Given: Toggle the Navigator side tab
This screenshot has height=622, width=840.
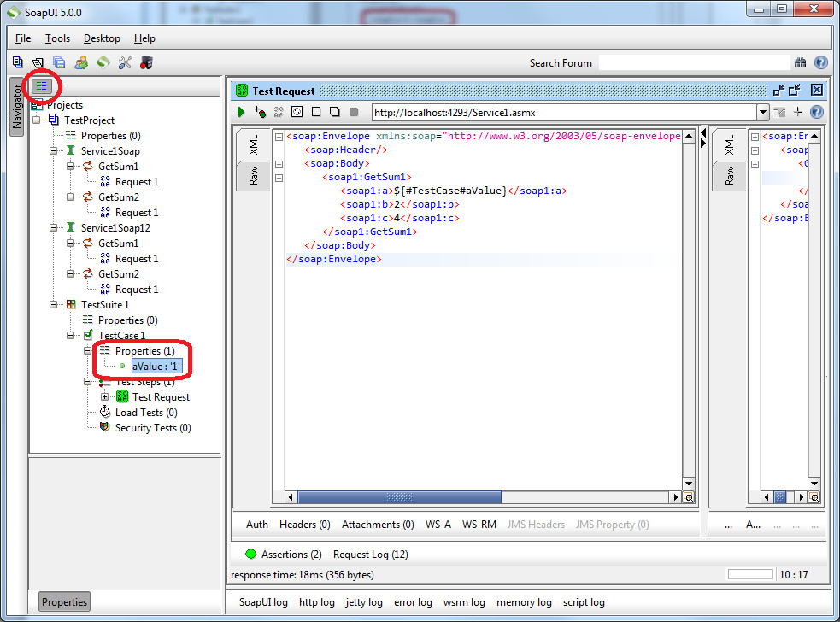Looking at the screenshot, I should point(16,106).
